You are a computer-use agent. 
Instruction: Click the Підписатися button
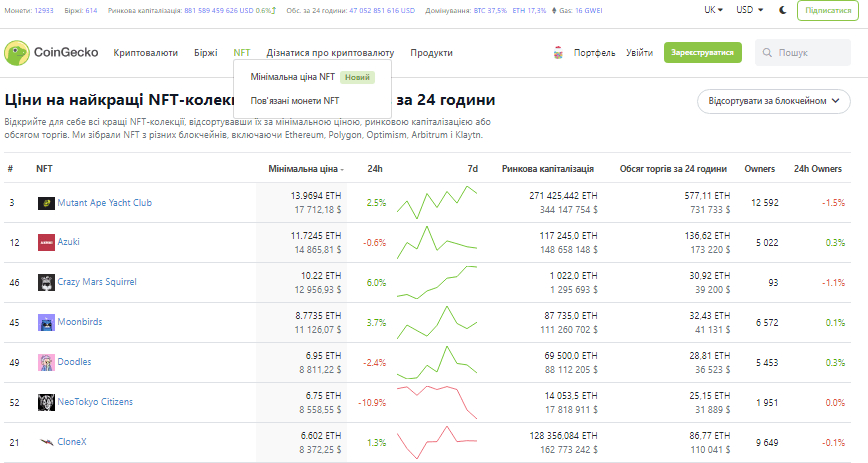tap(828, 11)
